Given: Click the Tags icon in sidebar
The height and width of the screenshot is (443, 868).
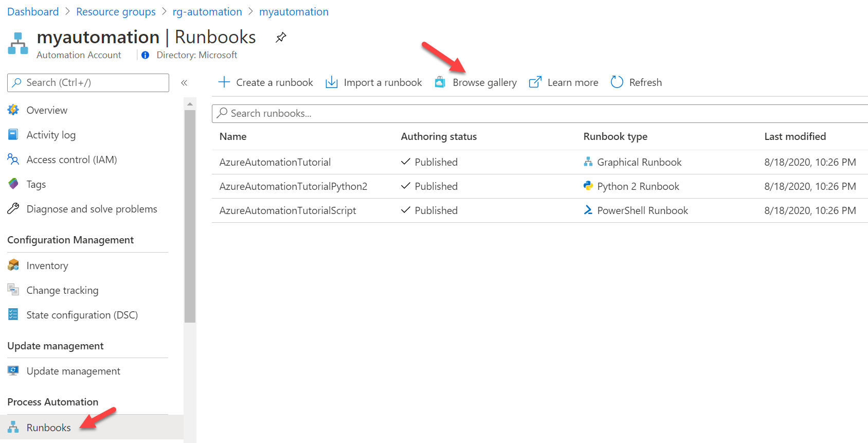Looking at the screenshot, I should click(13, 184).
